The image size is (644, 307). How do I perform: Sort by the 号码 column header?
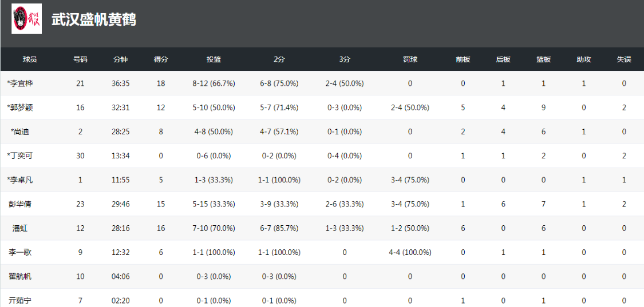point(80,59)
